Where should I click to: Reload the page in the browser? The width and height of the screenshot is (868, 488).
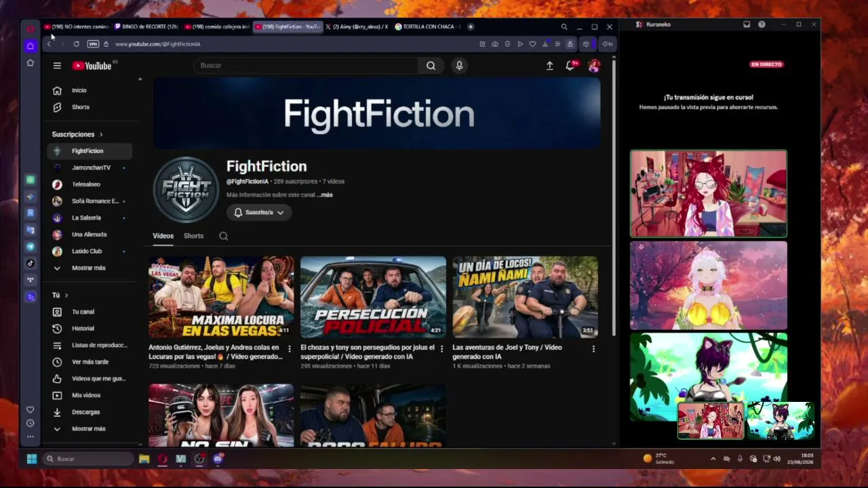click(x=76, y=44)
